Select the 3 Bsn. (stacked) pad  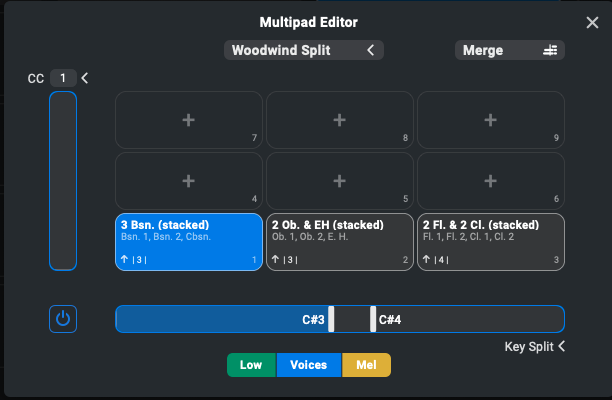189,242
